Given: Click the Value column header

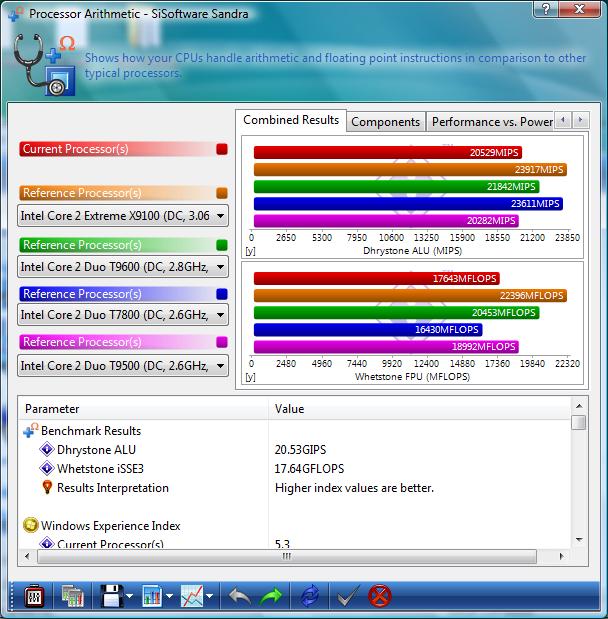Looking at the screenshot, I should [x=419, y=409].
